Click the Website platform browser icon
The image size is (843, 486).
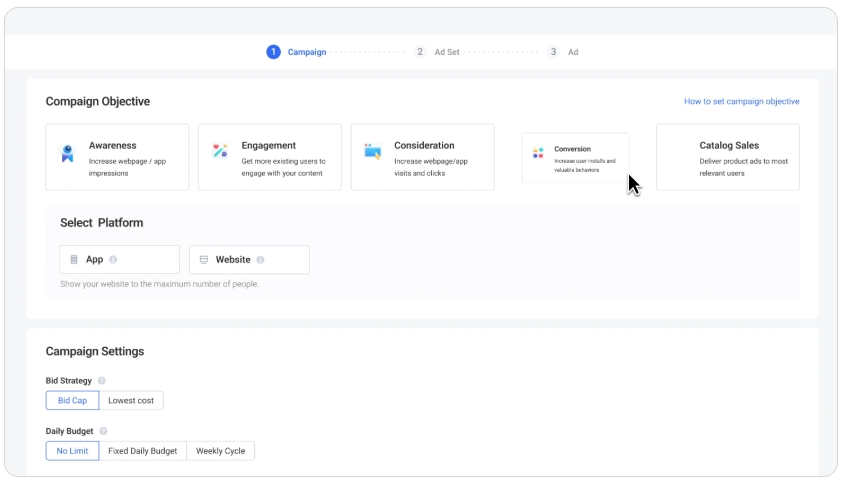pyautogui.click(x=204, y=260)
